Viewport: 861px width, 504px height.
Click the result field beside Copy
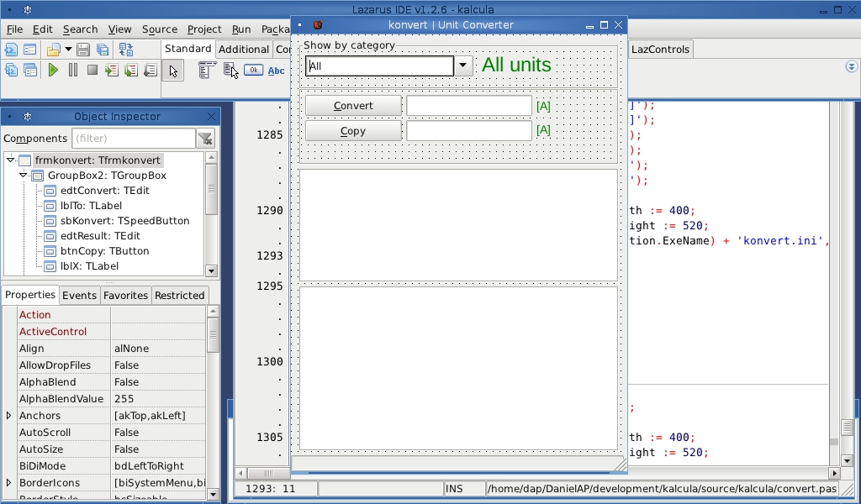tap(469, 131)
